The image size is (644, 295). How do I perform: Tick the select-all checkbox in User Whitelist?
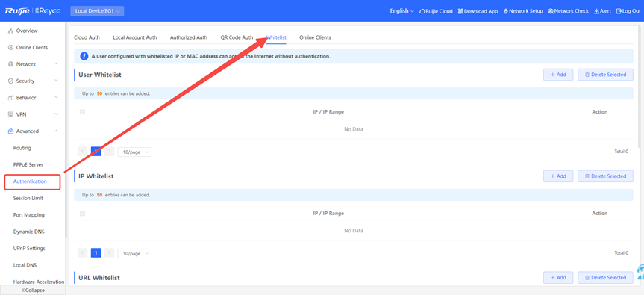[83, 112]
